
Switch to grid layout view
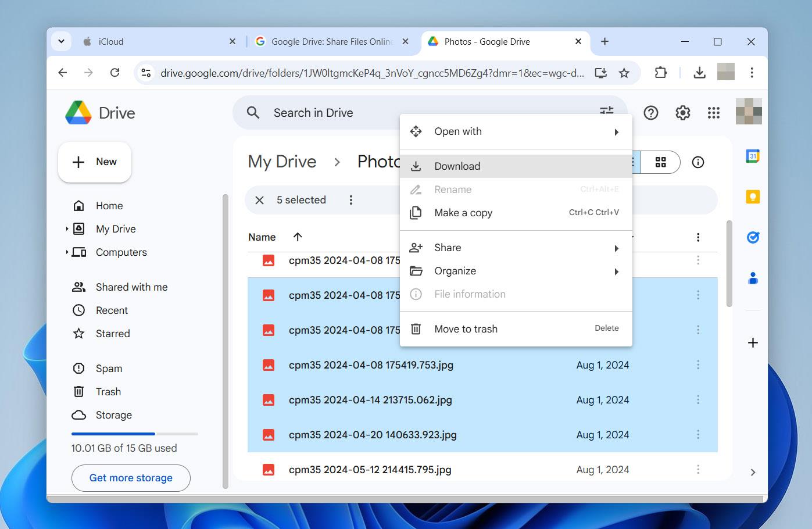(x=660, y=162)
